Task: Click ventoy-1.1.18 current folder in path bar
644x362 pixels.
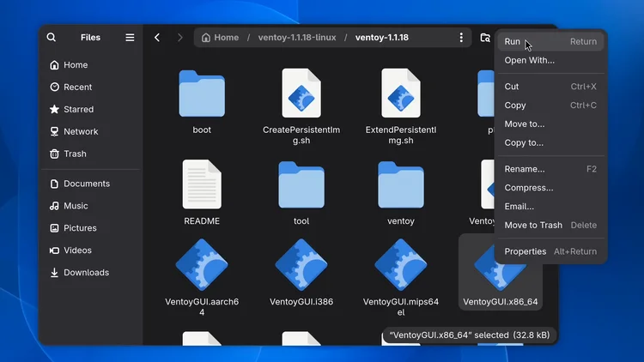Action: [x=382, y=38]
